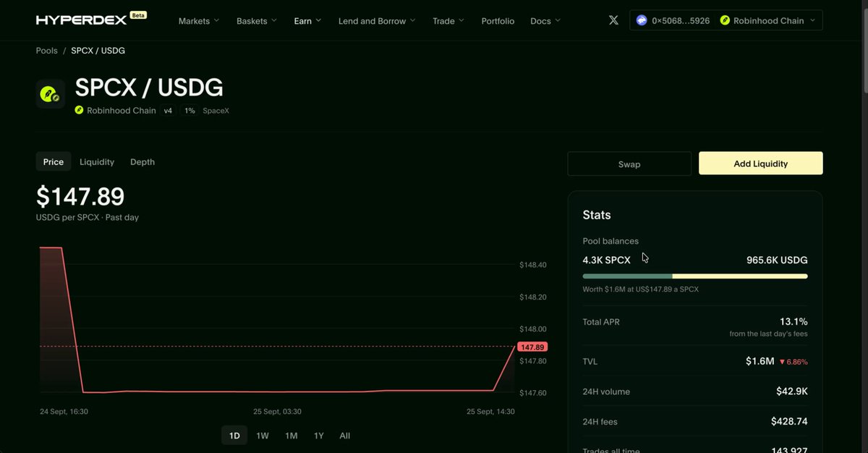Click the v4 version badge
The image size is (868, 453).
tap(168, 111)
